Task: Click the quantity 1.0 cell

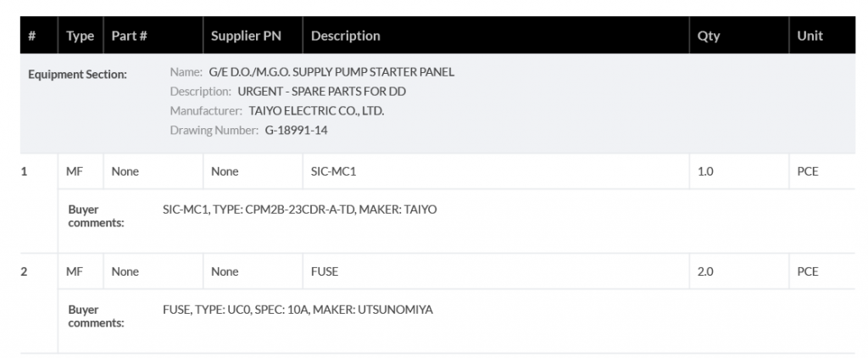Action: (705, 171)
